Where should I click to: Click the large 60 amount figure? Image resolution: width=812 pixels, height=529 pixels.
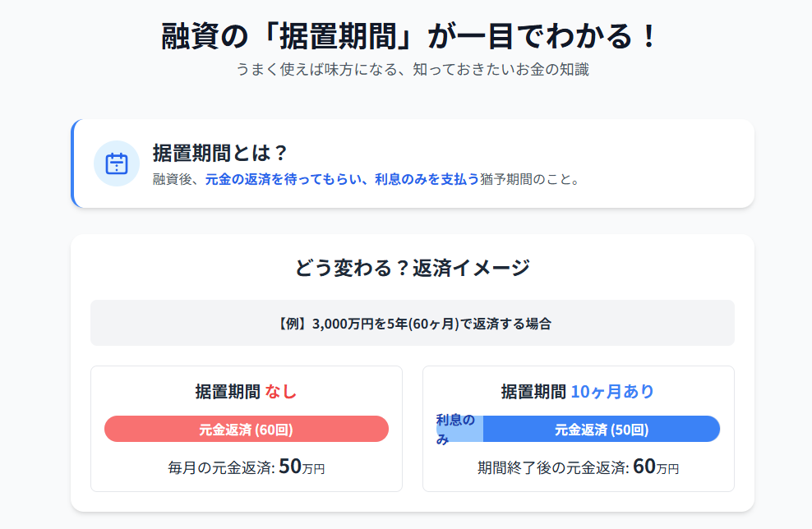(x=644, y=467)
